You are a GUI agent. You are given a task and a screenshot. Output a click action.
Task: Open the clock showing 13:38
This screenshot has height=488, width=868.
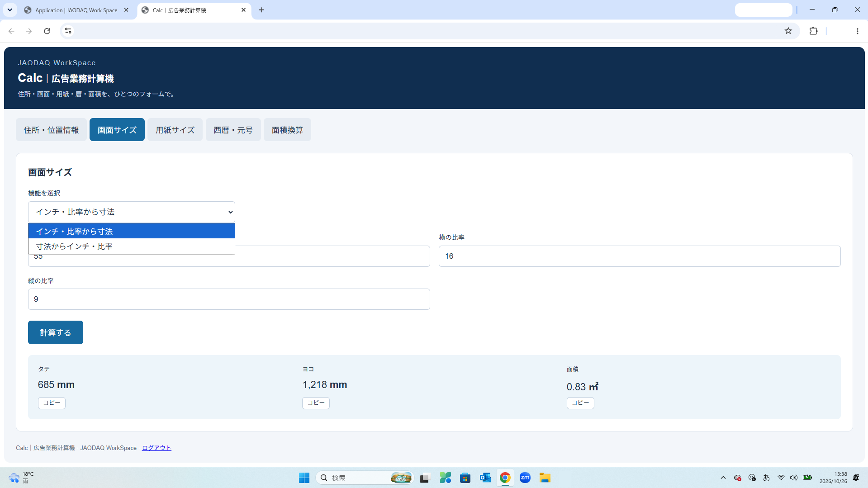coord(833,478)
